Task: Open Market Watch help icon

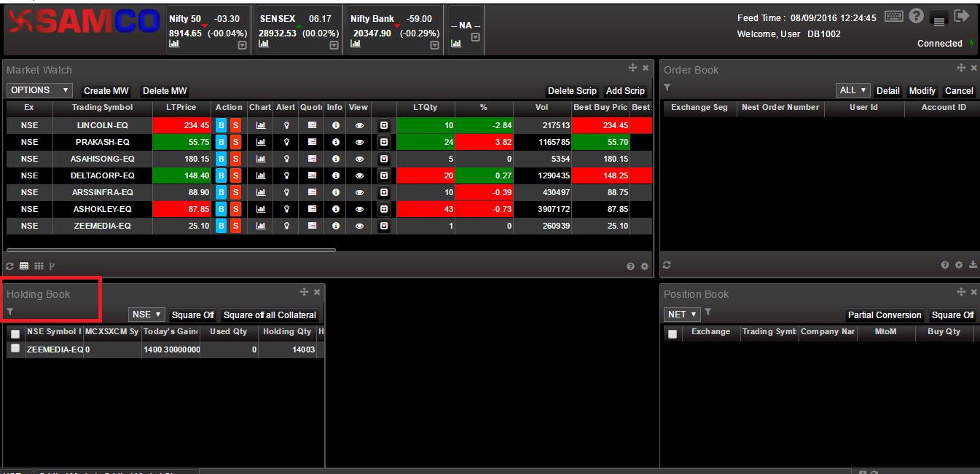Action: [x=630, y=266]
